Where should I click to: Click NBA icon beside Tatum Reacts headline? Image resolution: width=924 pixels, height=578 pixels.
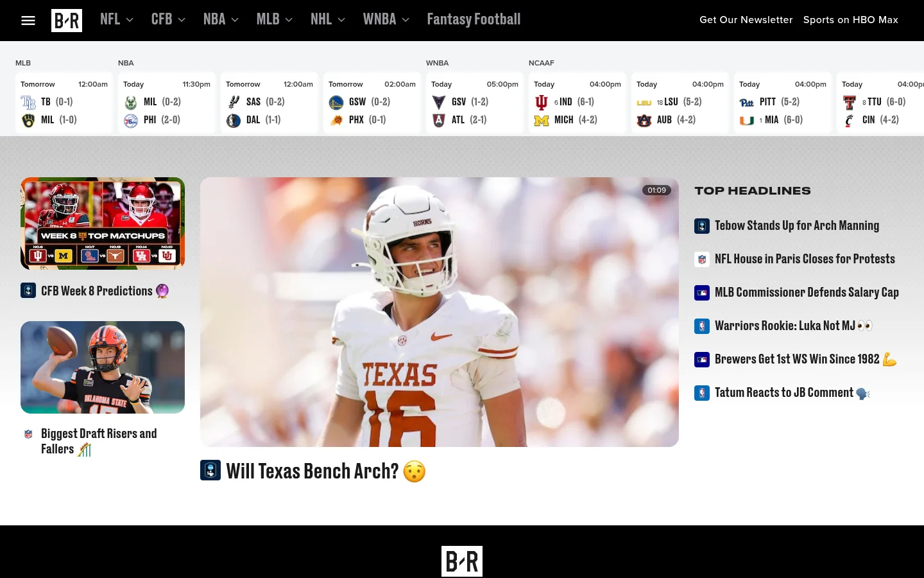pyautogui.click(x=702, y=393)
